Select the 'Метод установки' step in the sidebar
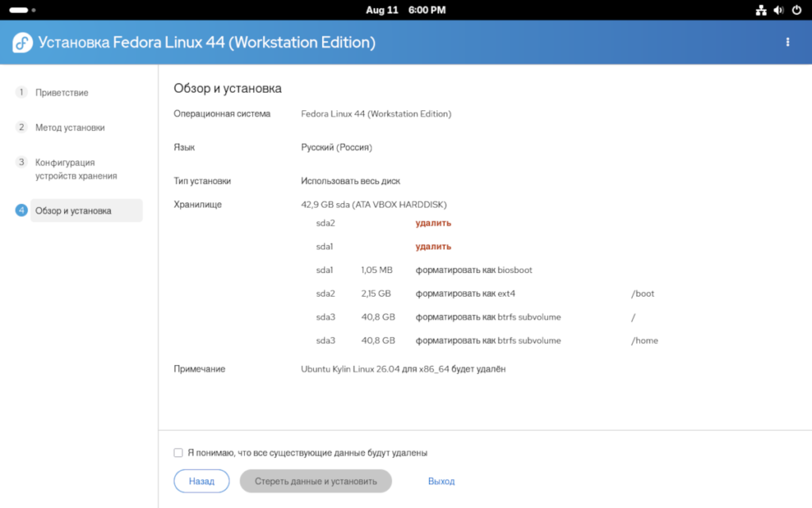 click(70, 127)
